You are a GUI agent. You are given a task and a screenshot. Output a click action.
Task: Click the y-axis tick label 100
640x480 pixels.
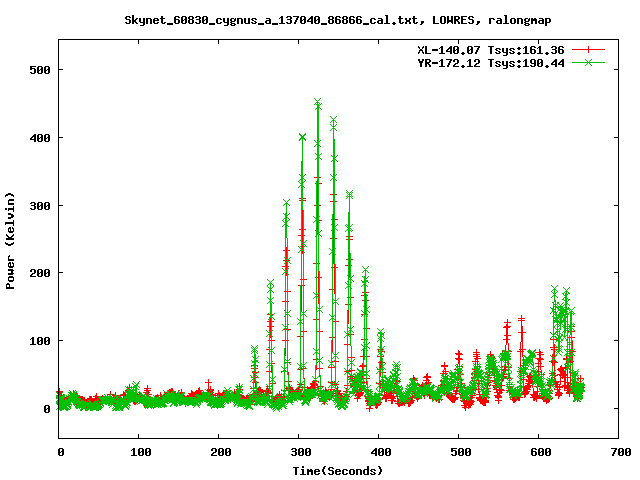[40, 341]
